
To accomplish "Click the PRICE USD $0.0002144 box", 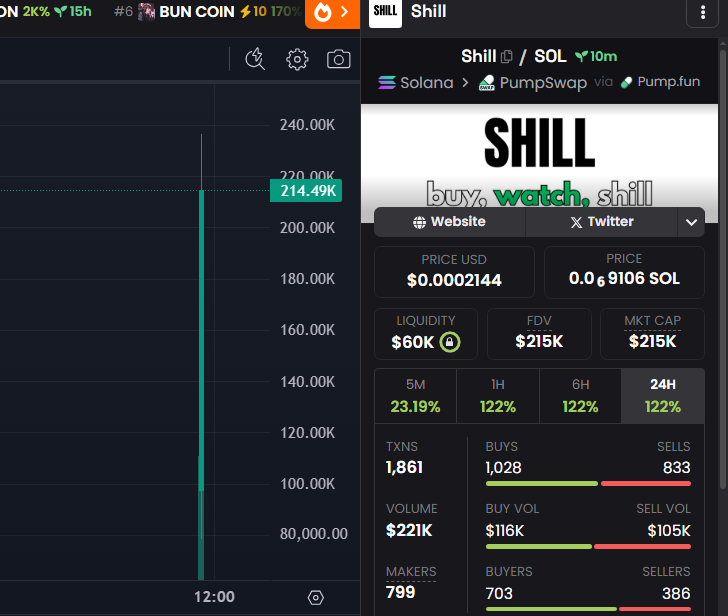I will (x=454, y=272).
